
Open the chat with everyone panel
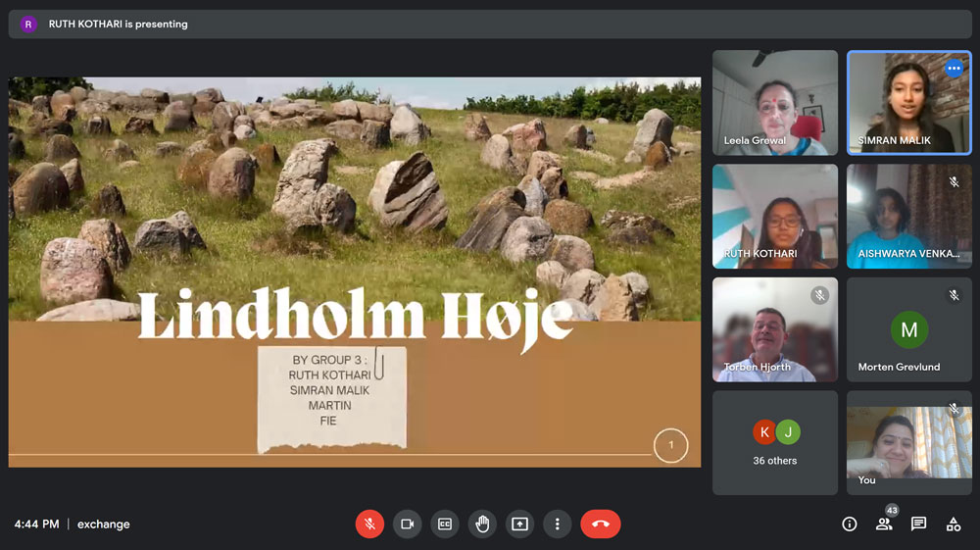(x=919, y=524)
